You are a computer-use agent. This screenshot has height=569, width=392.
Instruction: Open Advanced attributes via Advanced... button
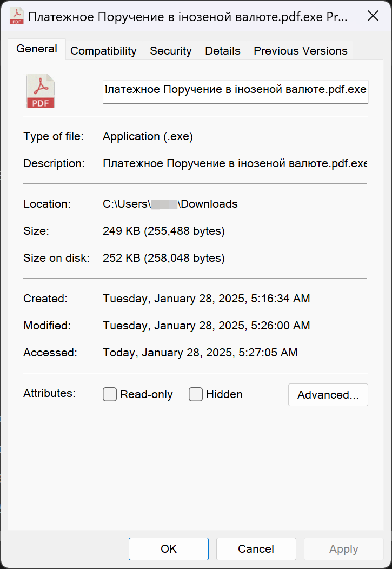coord(328,395)
